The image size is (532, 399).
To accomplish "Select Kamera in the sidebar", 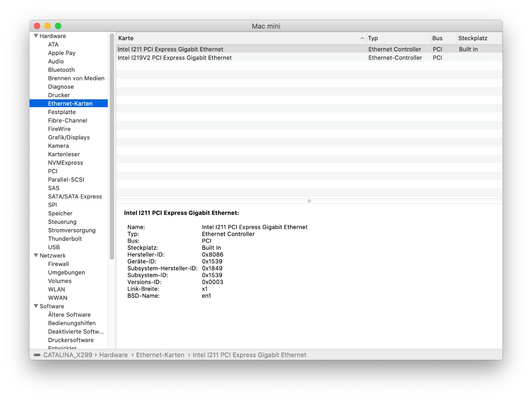I will coord(58,146).
